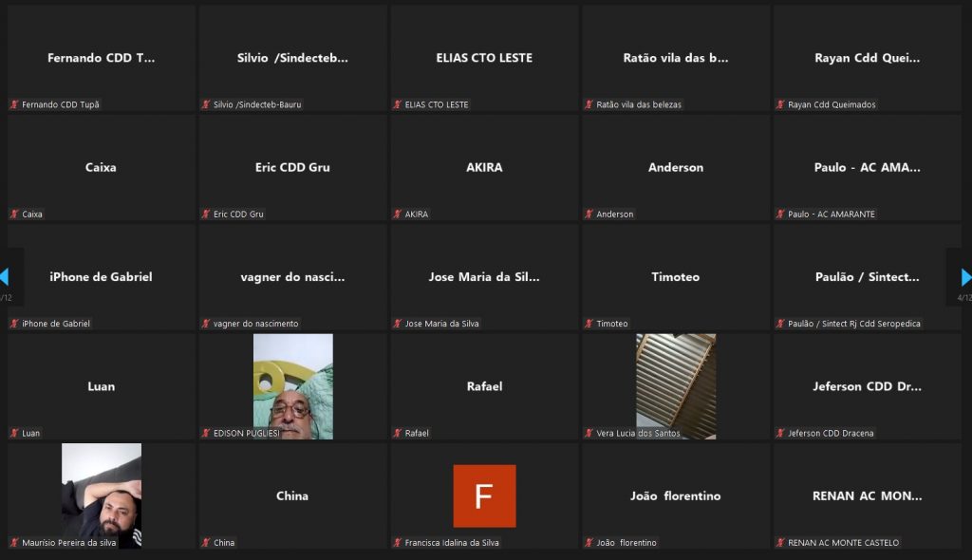Click muted mic icon of Rayan Cdd Queimados
This screenshot has height=560, width=972.
(780, 104)
